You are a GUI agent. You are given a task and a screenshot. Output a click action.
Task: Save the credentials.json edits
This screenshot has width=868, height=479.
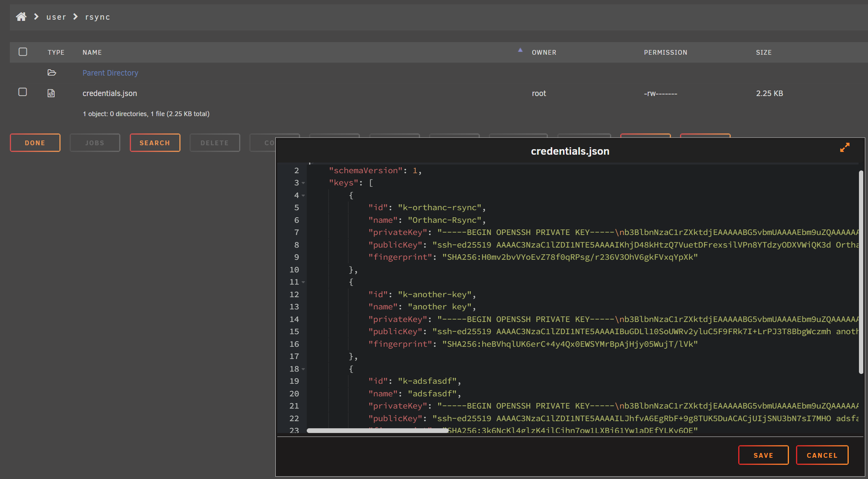point(763,455)
